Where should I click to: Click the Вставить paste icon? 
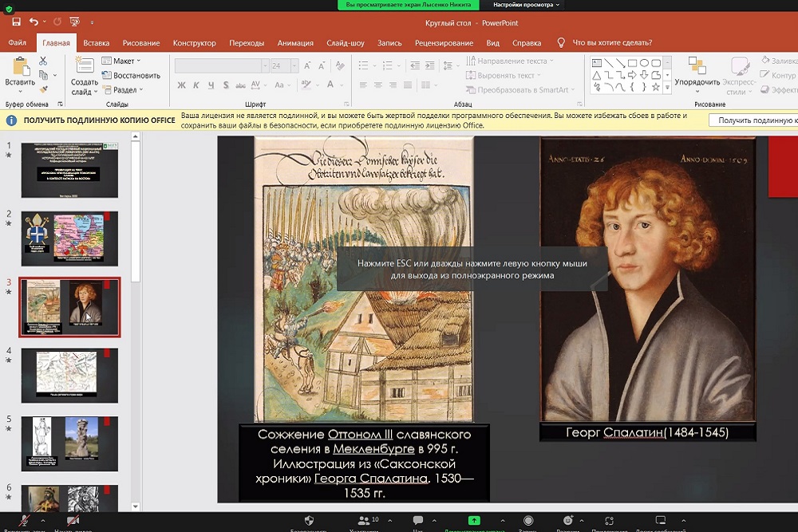19,65
